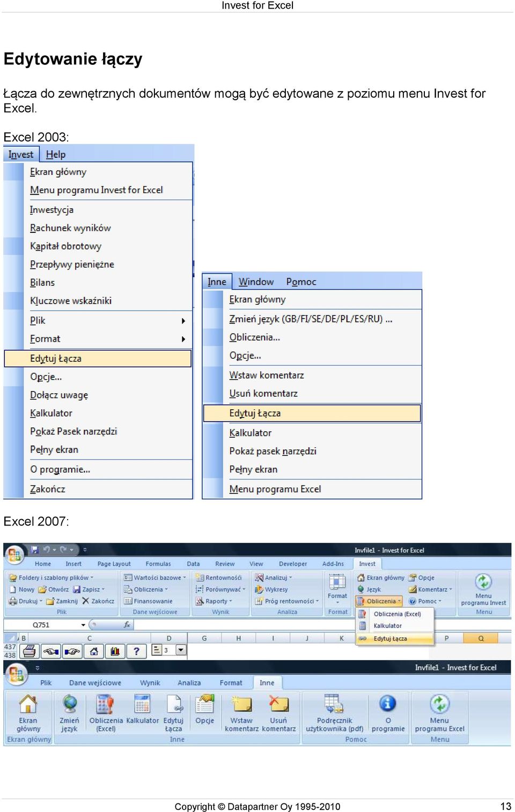515x812 pixels.
Task: Select Edytuj łącza in the Inne menu
Action: pyautogui.click(x=312, y=413)
